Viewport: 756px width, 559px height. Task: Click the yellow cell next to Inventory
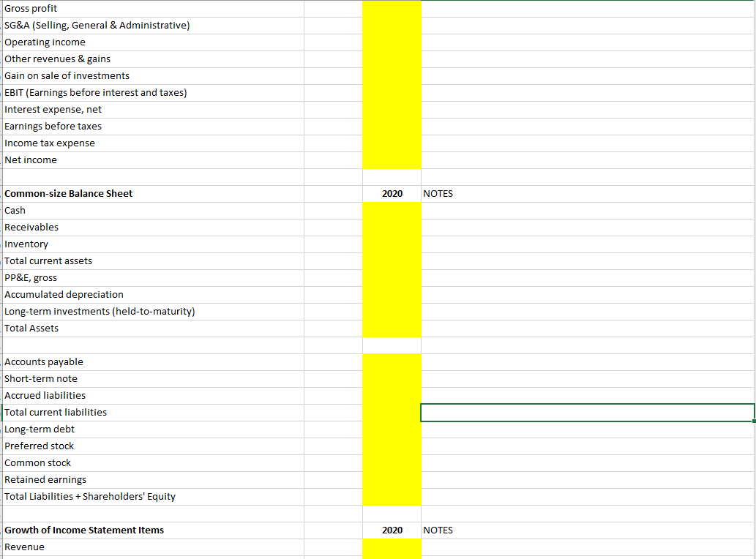(x=392, y=244)
